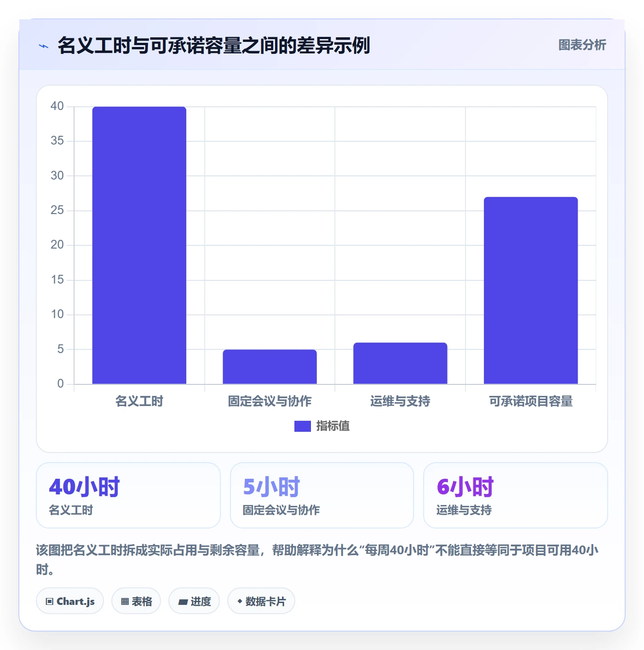Screen dimensions: 644x650
Task: Click the Chart.js tag chip
Action: (x=70, y=601)
